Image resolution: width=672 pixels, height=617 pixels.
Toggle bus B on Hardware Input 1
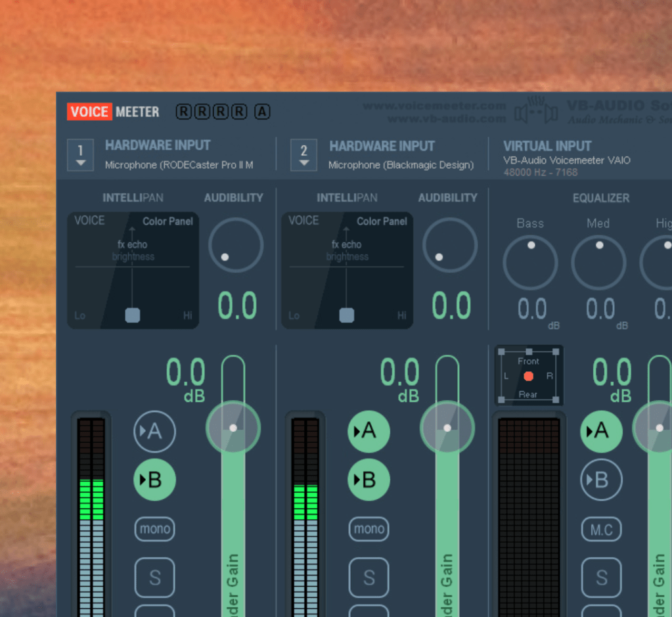tap(155, 480)
